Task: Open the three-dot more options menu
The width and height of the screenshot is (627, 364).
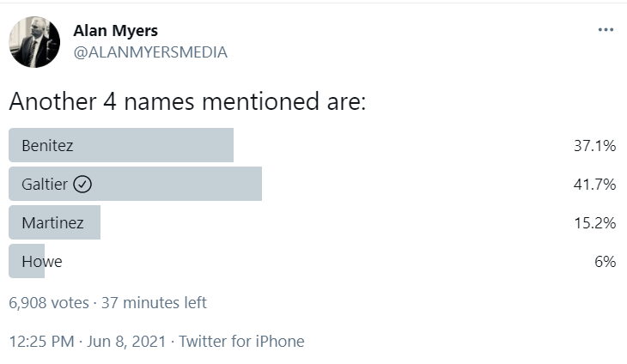Action: [x=606, y=30]
